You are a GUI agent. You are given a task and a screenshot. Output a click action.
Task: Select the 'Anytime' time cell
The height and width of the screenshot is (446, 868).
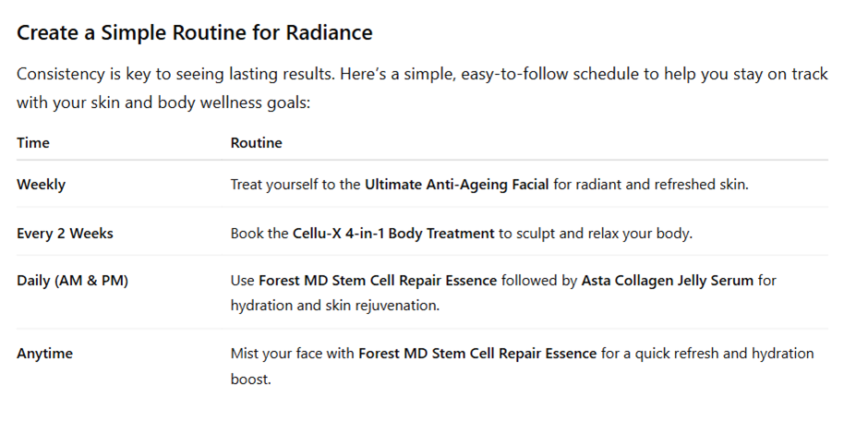44,354
